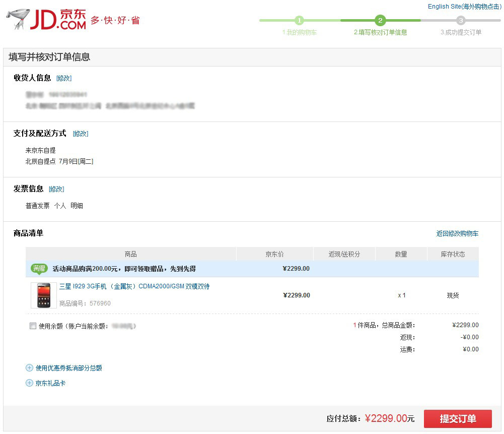This screenshot has height=434, width=504.
Task: Submit the order with 提交订单 button
Action: 458,418
